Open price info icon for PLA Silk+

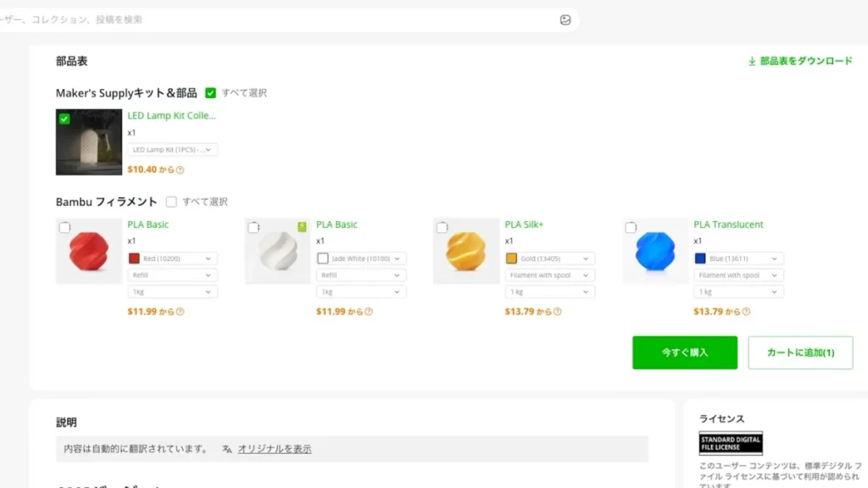[x=558, y=312]
